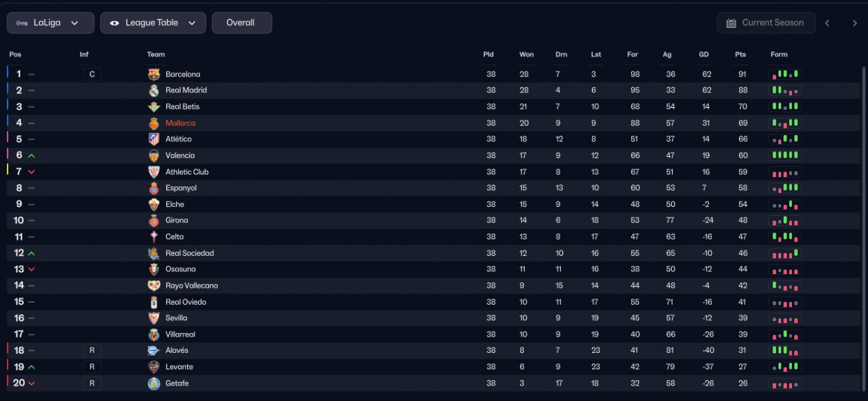Click the Valencia club crest icon
Viewport: 868px width, 401px height.
coord(154,155)
